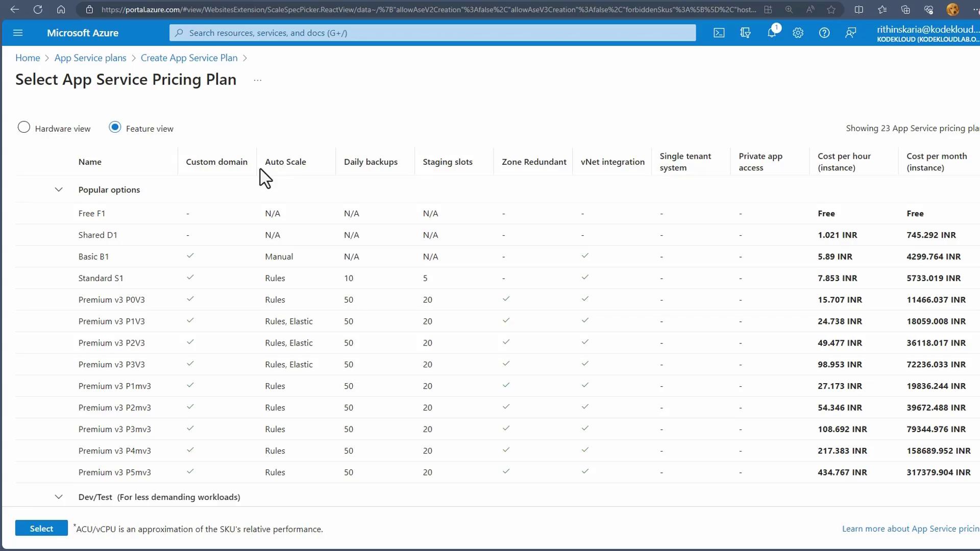This screenshot has width=980, height=551.
Task: Select the Premium v3 P1V3 row
Action: pos(112,321)
